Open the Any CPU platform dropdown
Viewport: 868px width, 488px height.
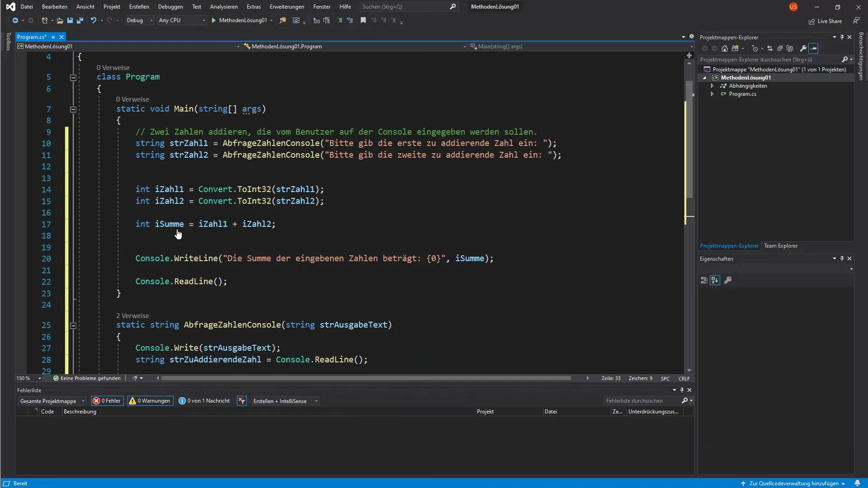coord(182,20)
